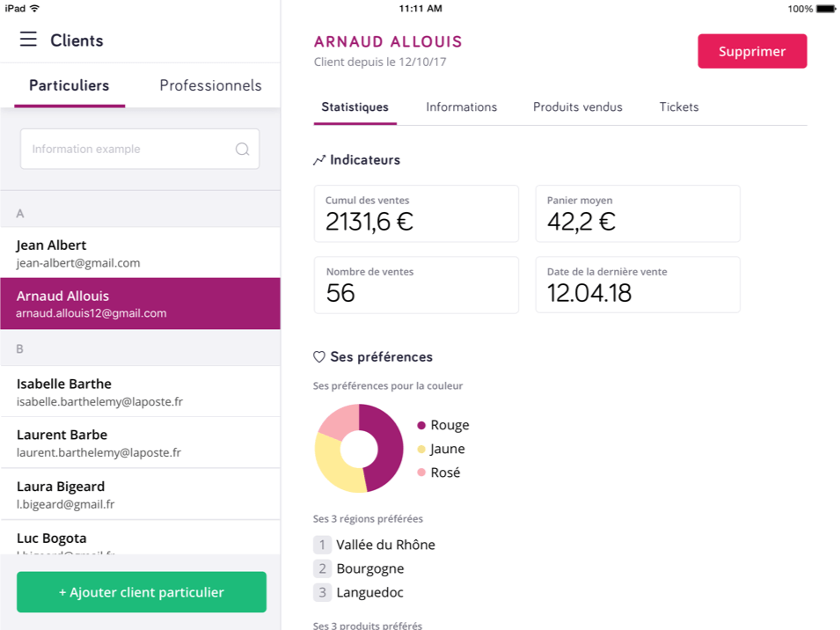
Task: Click the region rank badge numbered 1
Action: [322, 544]
